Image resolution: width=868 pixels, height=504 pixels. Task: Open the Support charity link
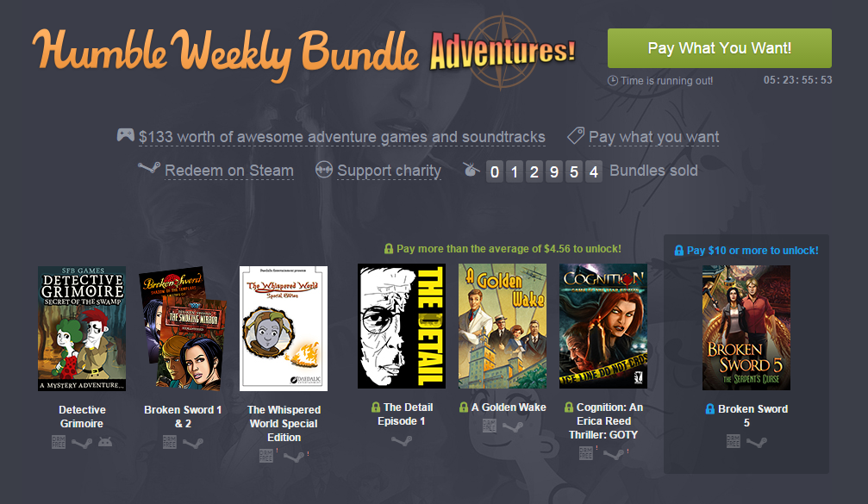[x=389, y=171]
